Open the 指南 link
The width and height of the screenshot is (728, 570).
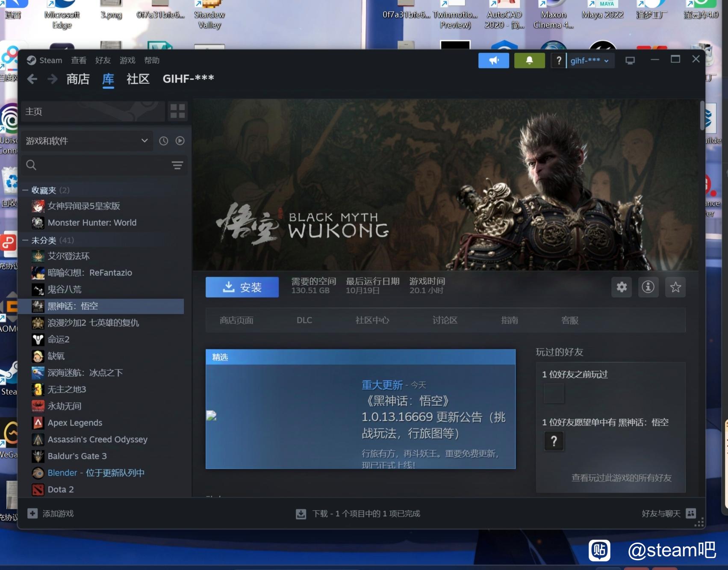pyautogui.click(x=510, y=320)
